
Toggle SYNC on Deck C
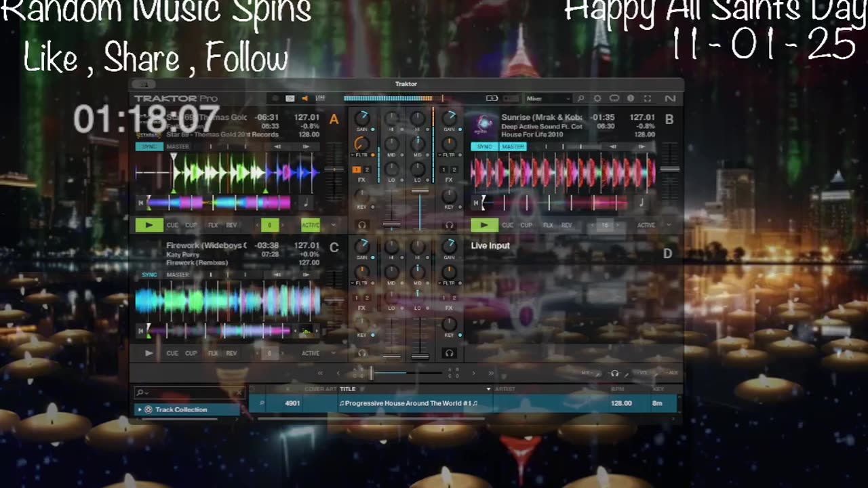pyautogui.click(x=149, y=274)
